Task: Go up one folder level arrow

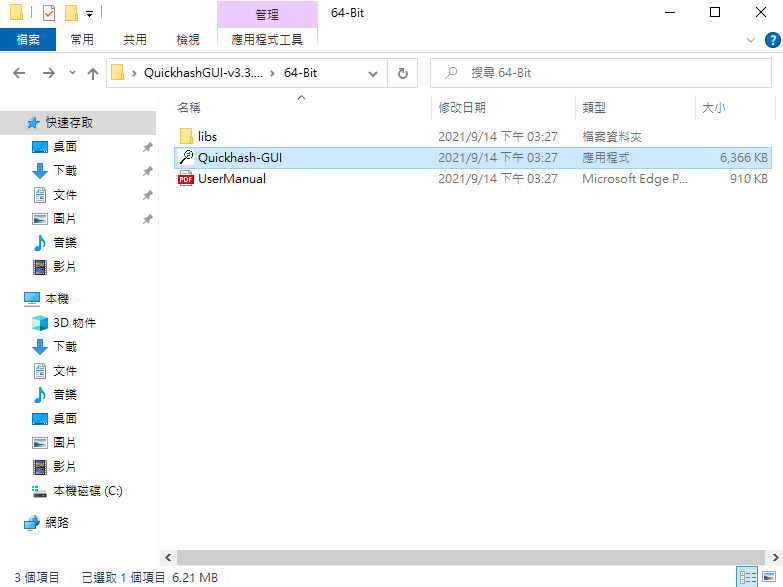Action: (x=93, y=73)
